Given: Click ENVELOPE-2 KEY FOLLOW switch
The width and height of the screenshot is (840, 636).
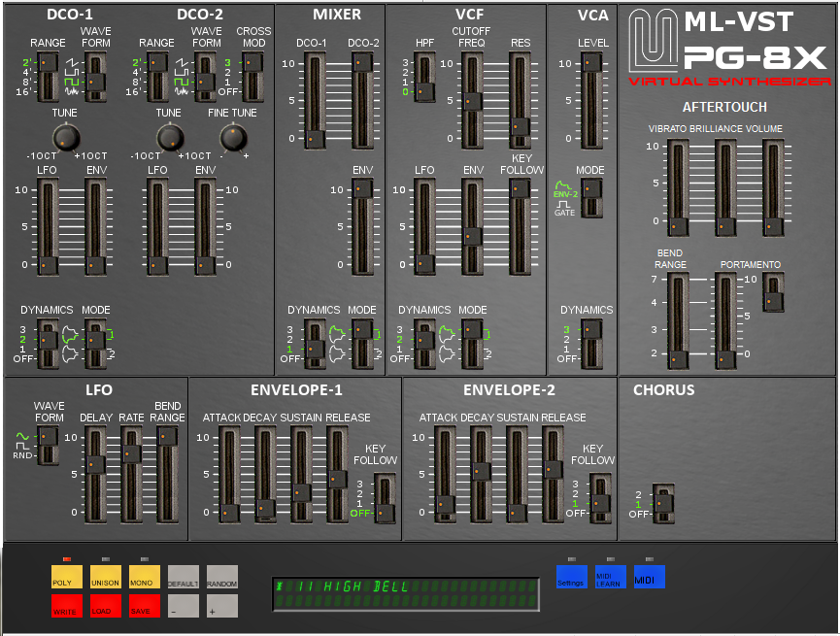Looking at the screenshot, I should point(600,498).
